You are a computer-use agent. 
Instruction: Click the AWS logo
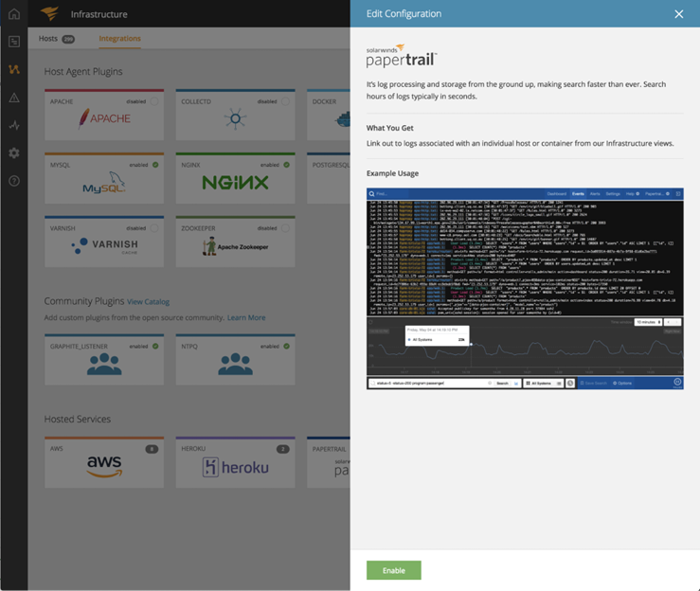(104, 467)
